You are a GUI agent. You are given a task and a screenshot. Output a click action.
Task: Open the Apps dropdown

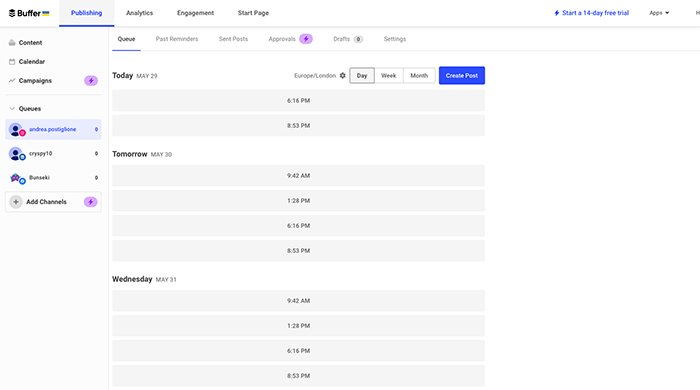pyautogui.click(x=659, y=13)
